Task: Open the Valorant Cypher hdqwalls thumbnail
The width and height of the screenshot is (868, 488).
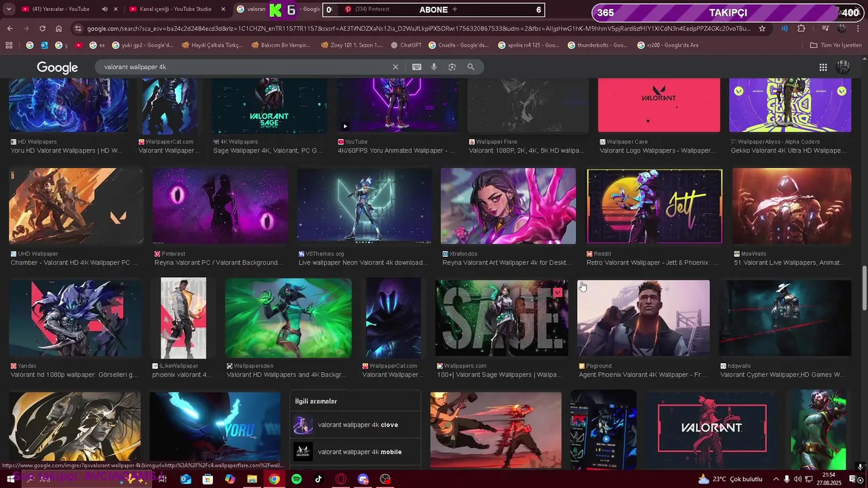Action: [785, 318]
